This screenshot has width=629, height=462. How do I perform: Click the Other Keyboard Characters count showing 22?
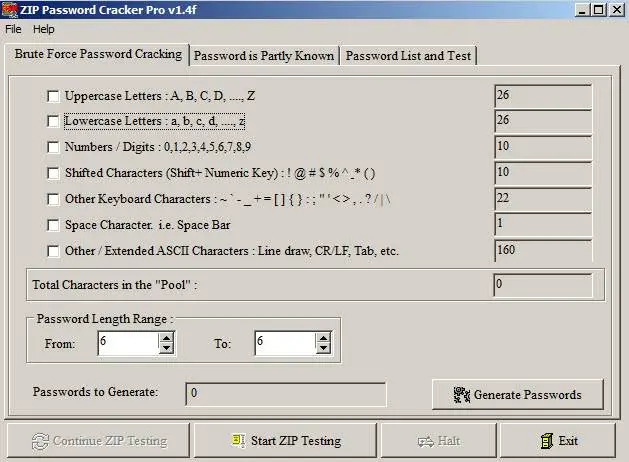click(x=543, y=199)
